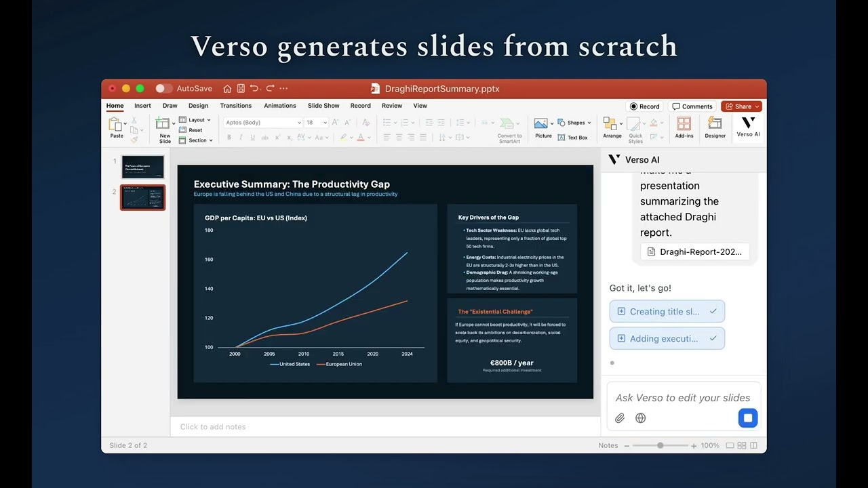868x488 pixels.
Task: Open the Section dropdown
Action: (x=196, y=140)
